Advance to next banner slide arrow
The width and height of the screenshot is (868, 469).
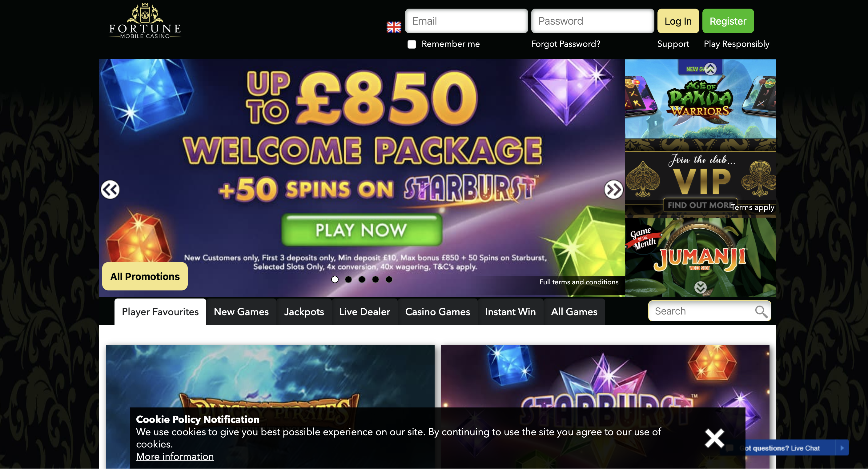click(x=613, y=189)
